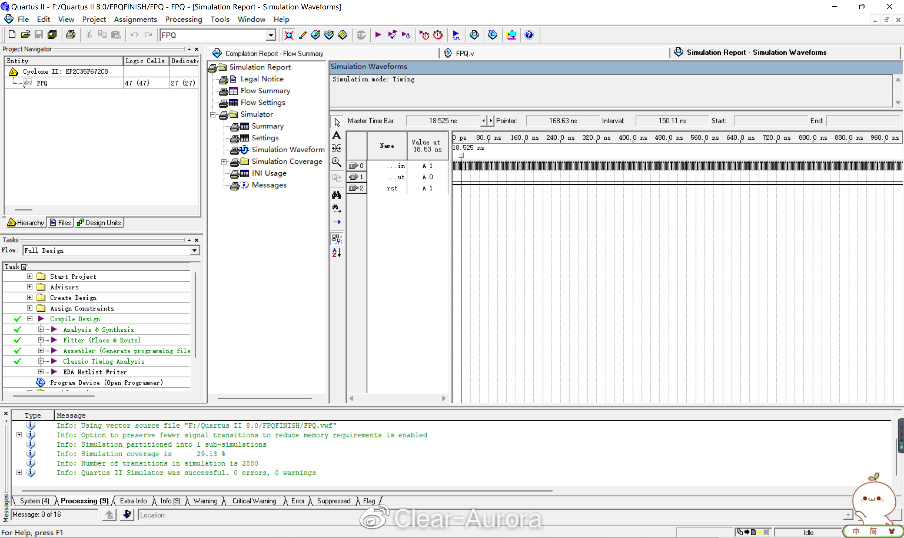Select Program Device (Open Programmer) task
Image resolution: width=904 pixels, height=538 pixels.
click(x=106, y=382)
